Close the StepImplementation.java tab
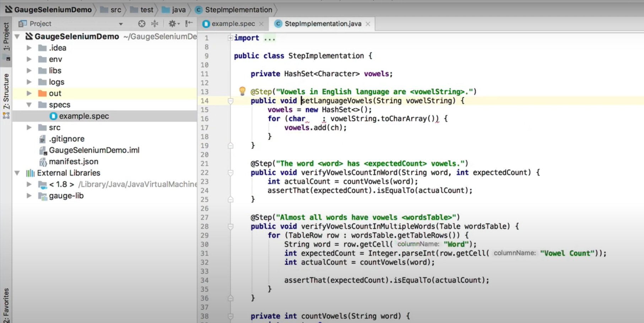This screenshot has height=323, width=644. (x=368, y=24)
